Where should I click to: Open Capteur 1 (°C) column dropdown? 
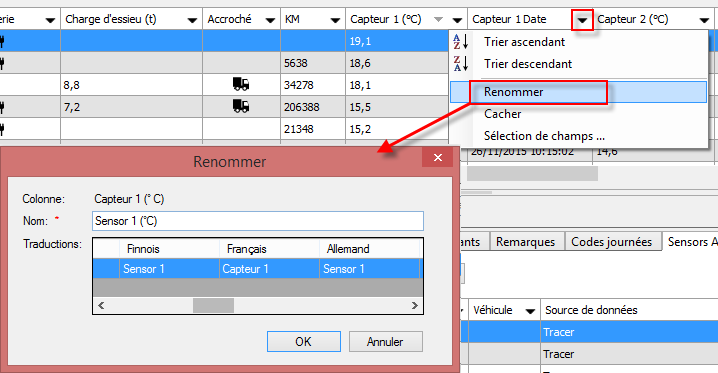[457, 20]
